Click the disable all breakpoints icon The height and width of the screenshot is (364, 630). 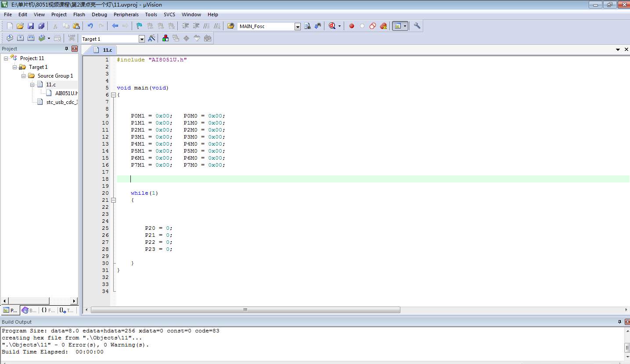(x=373, y=26)
